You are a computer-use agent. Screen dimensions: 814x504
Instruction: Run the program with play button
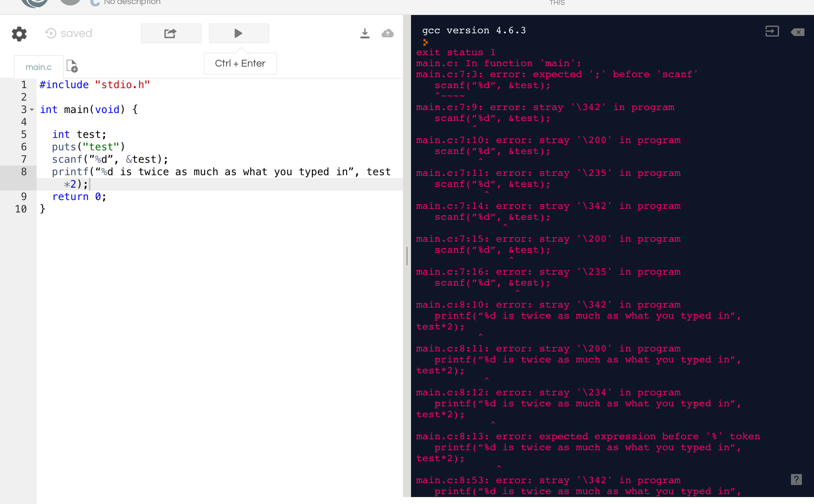239,33
